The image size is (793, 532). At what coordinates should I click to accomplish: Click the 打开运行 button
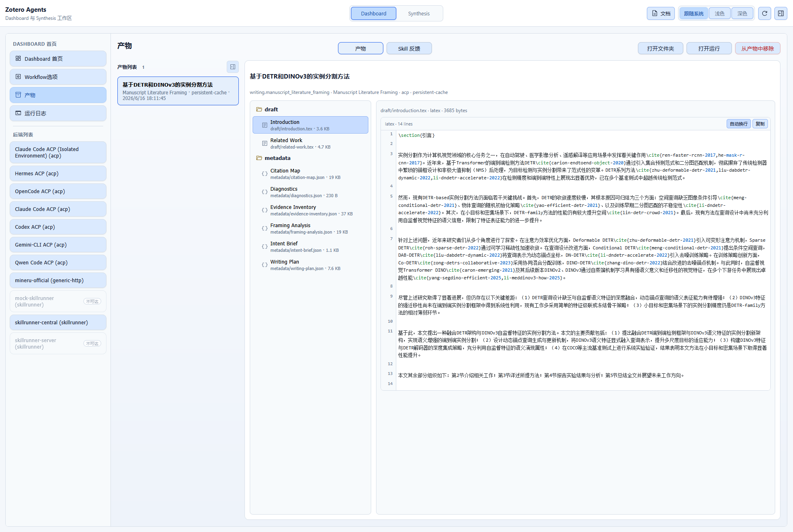(709, 48)
